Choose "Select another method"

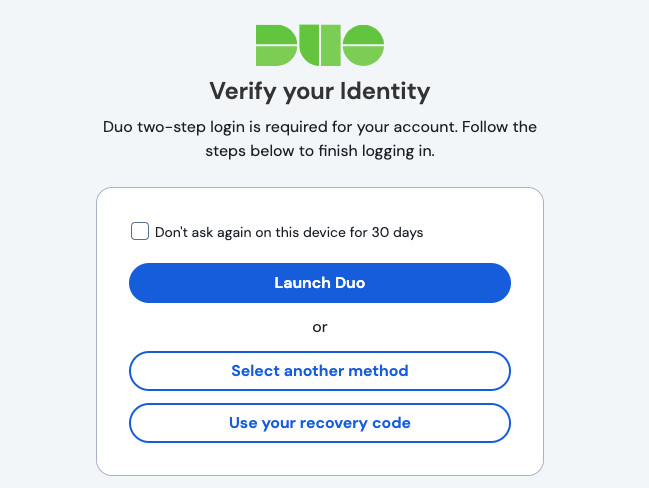click(320, 371)
